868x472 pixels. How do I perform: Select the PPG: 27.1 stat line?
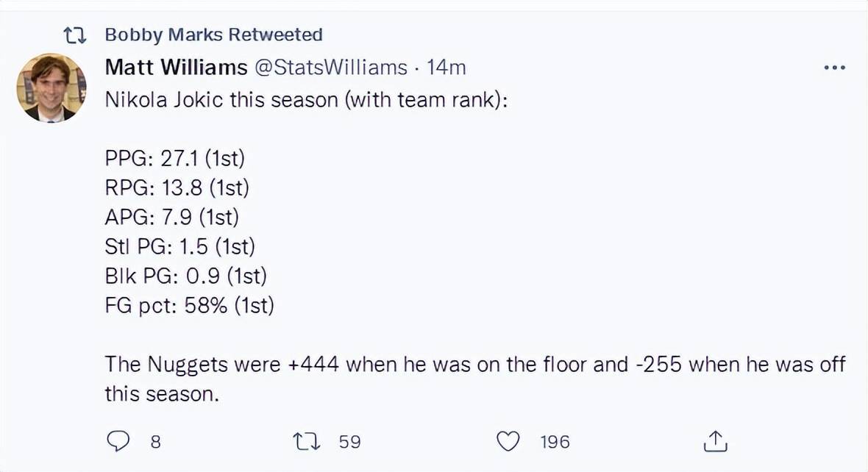point(175,159)
